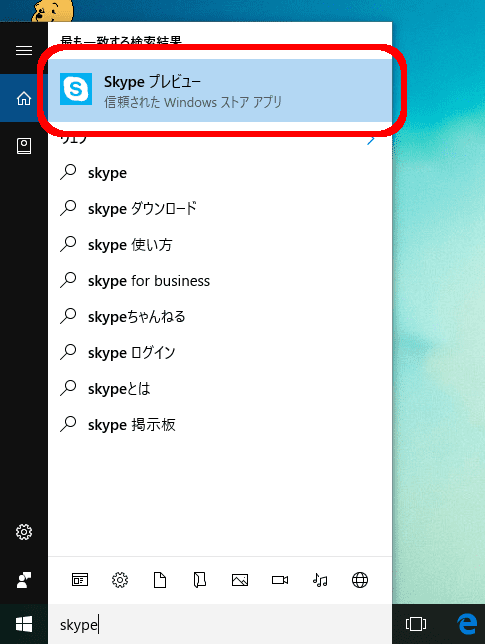Screen dimensions: 485x644
Task: Select the 'skype' web suggestion
Action: click(x=220, y=173)
